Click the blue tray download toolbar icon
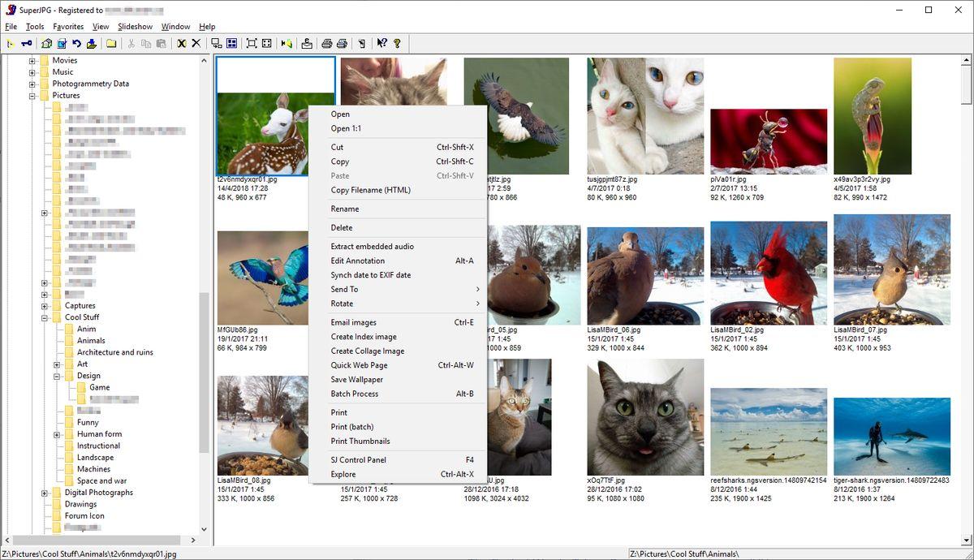974x560 pixels. (92, 43)
